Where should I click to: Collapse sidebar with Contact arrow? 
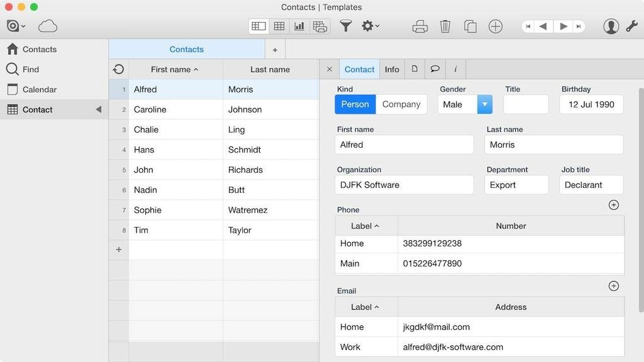click(x=99, y=109)
